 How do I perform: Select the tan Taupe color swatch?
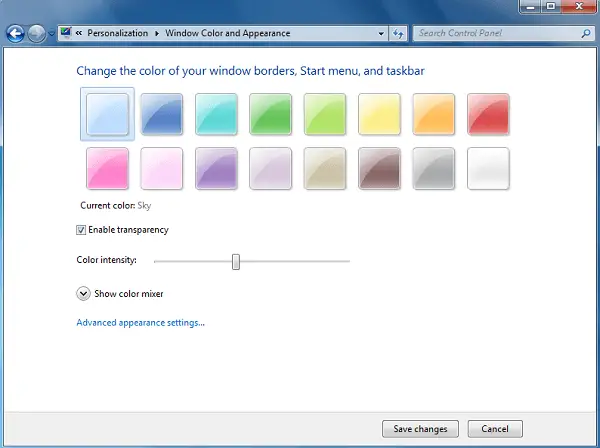coord(325,168)
